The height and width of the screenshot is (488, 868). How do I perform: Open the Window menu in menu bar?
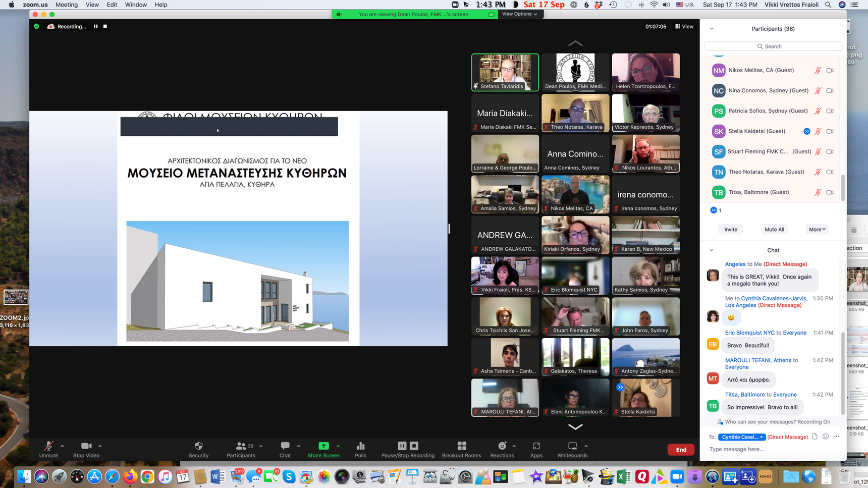[x=136, y=5]
